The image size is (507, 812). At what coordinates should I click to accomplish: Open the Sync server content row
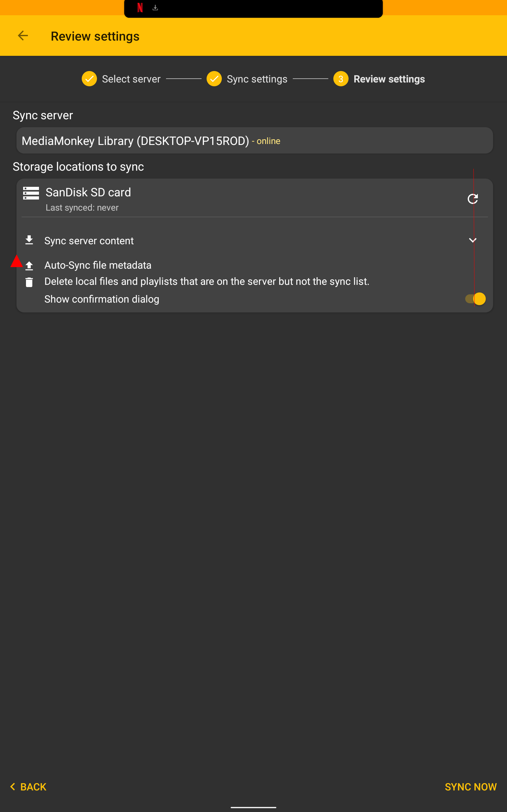pyautogui.click(x=89, y=241)
